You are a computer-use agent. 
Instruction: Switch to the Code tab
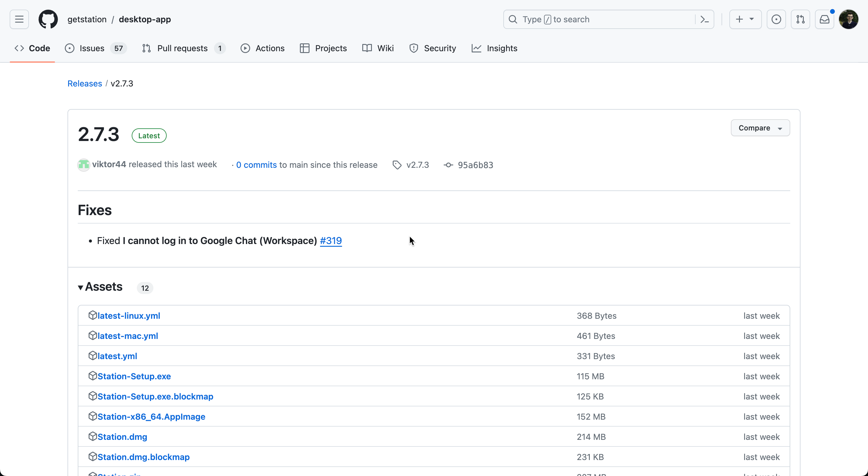[32, 48]
